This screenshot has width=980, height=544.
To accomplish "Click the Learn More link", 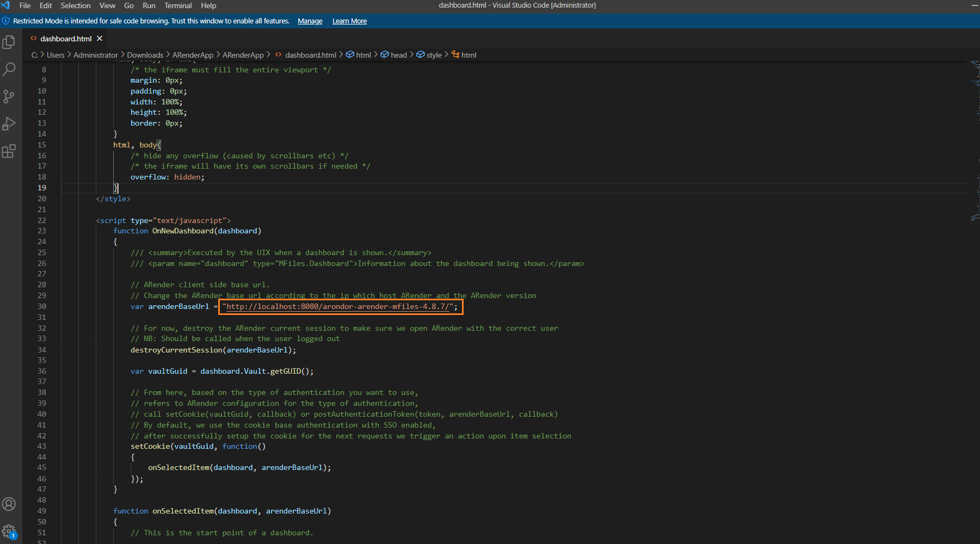I will click(x=349, y=21).
